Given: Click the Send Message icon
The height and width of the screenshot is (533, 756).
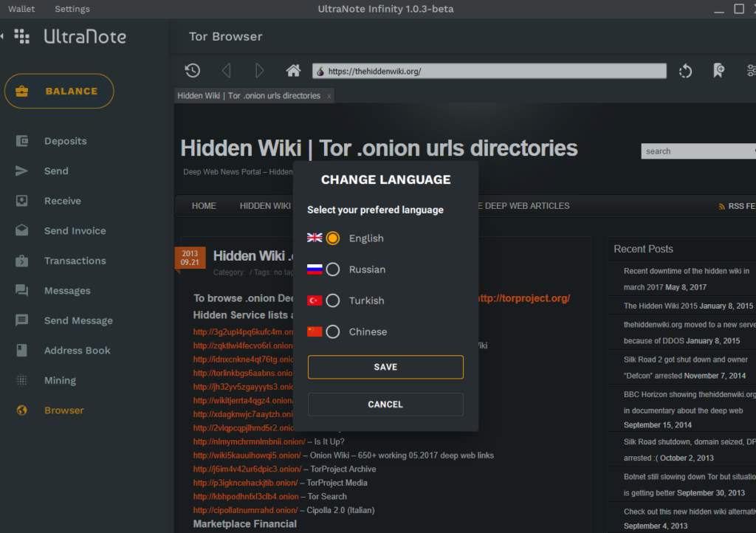Looking at the screenshot, I should [x=21, y=320].
